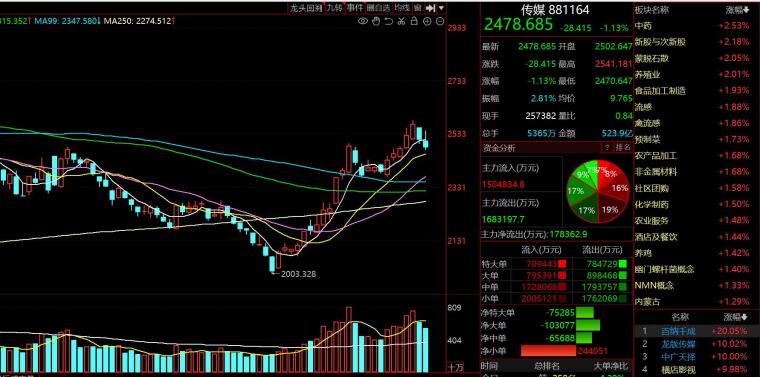This screenshot has height=377, width=760.
Task: Toggle the 均线 moving average display
Action: click(x=402, y=8)
